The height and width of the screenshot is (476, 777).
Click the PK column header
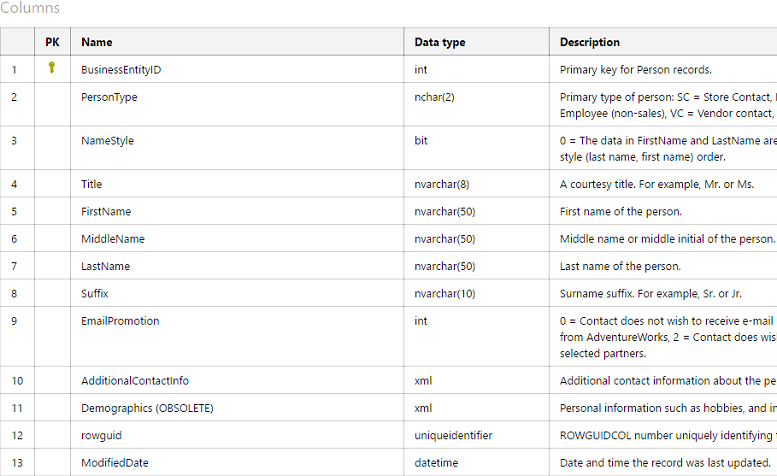53,42
